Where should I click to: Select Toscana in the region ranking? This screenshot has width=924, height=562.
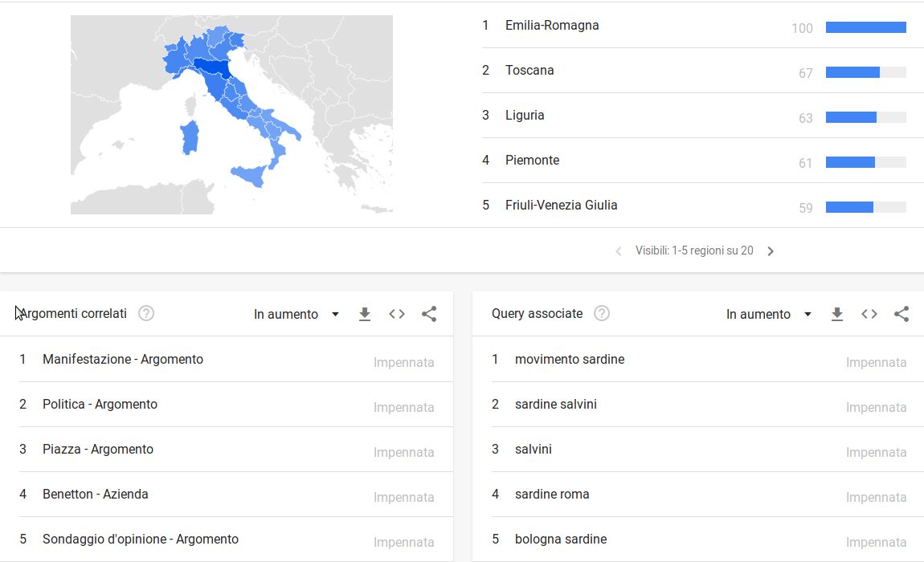pos(529,71)
